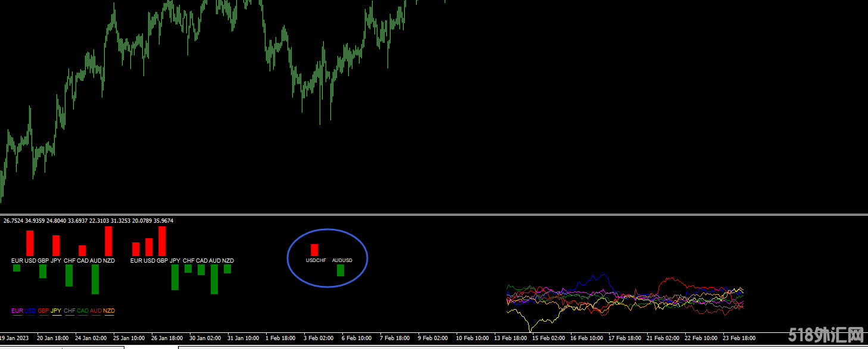868x349 pixels.
Task: Select the USDCHF pair label
Action: [316, 260]
